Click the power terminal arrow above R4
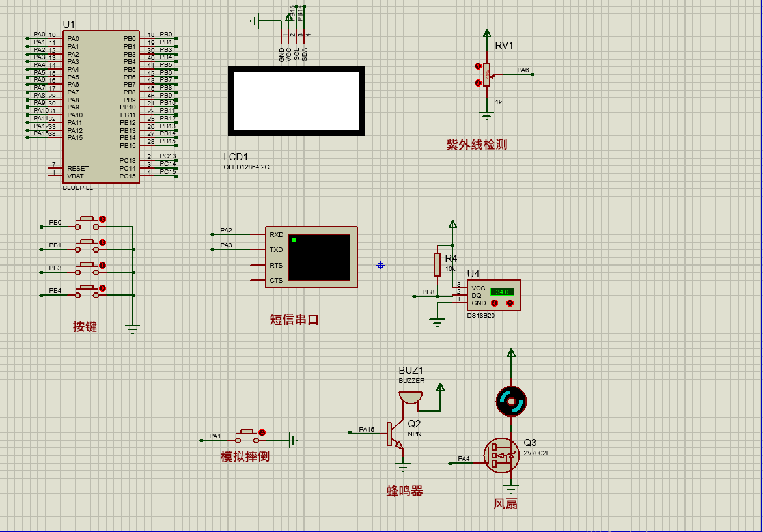This screenshot has width=763, height=532. (452, 225)
